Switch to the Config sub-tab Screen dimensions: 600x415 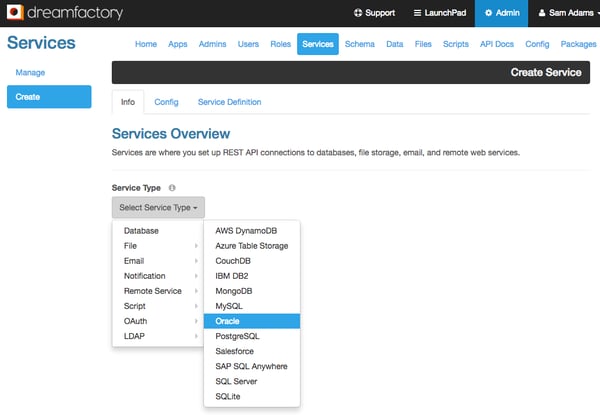(x=166, y=102)
